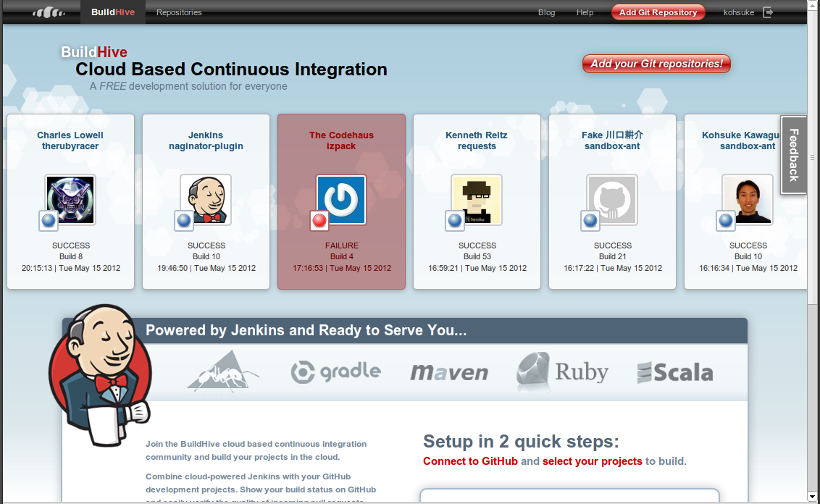Open Kohsuke Kawaguchi's photo avatar

748,200
